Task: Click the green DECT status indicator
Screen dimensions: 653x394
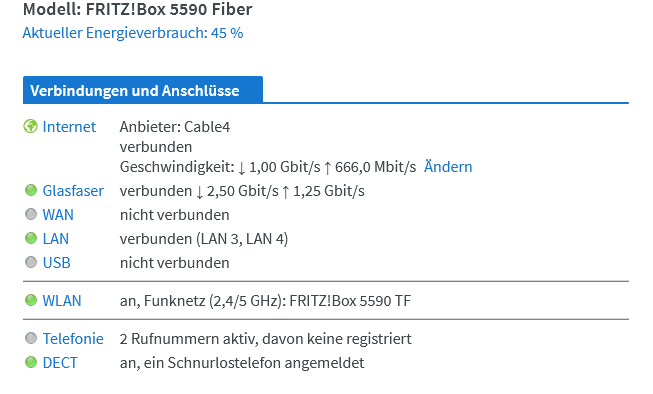Action: [31, 362]
